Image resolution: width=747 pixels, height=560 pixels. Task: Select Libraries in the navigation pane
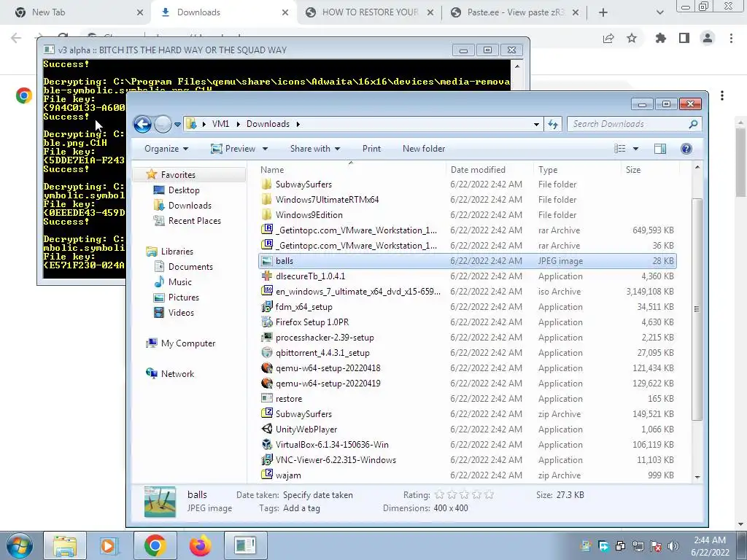(177, 252)
